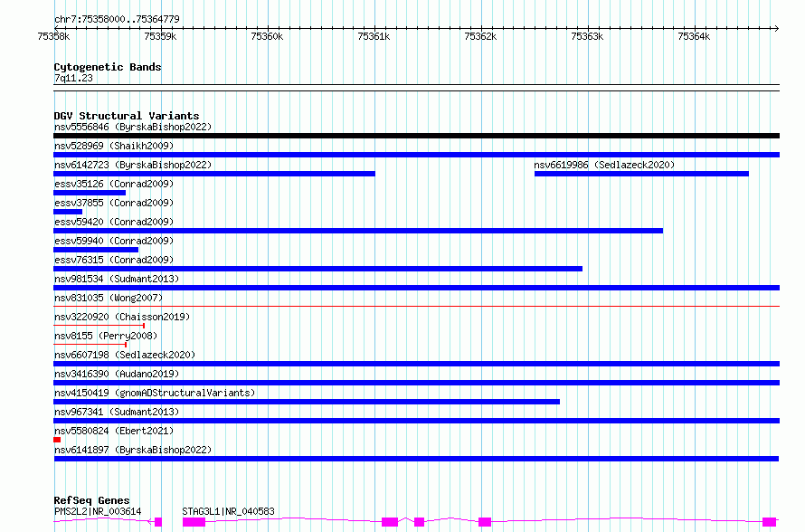Select the nsv6141897 blue bar
805x532 pixels.
coord(416,459)
